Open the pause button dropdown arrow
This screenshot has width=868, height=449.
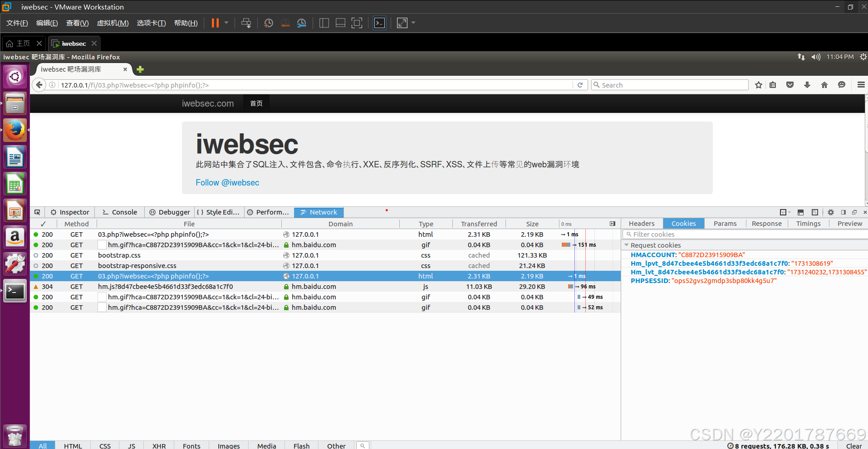coord(226,23)
